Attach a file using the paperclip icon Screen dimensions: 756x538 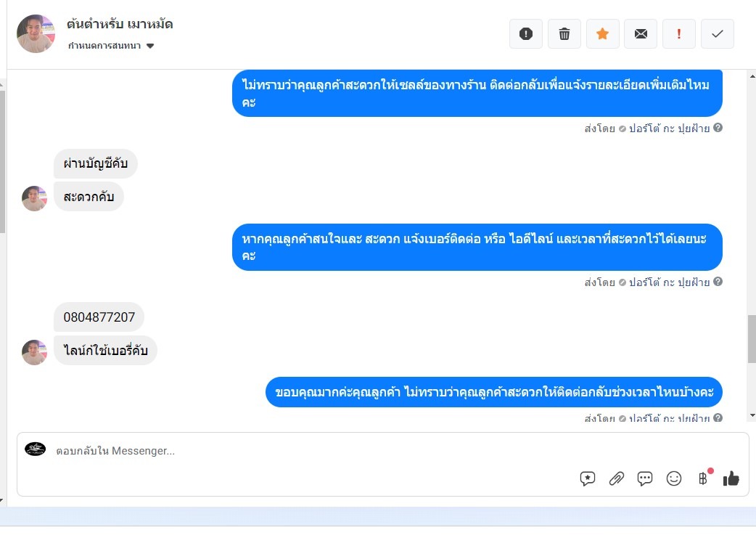(616, 478)
